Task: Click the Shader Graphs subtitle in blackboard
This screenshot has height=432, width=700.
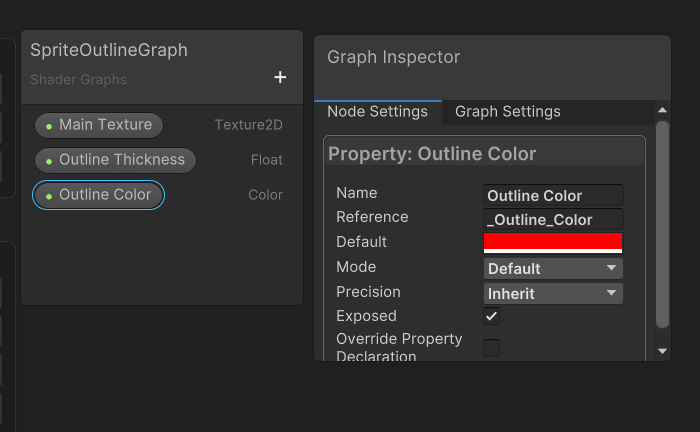Action: (78, 79)
